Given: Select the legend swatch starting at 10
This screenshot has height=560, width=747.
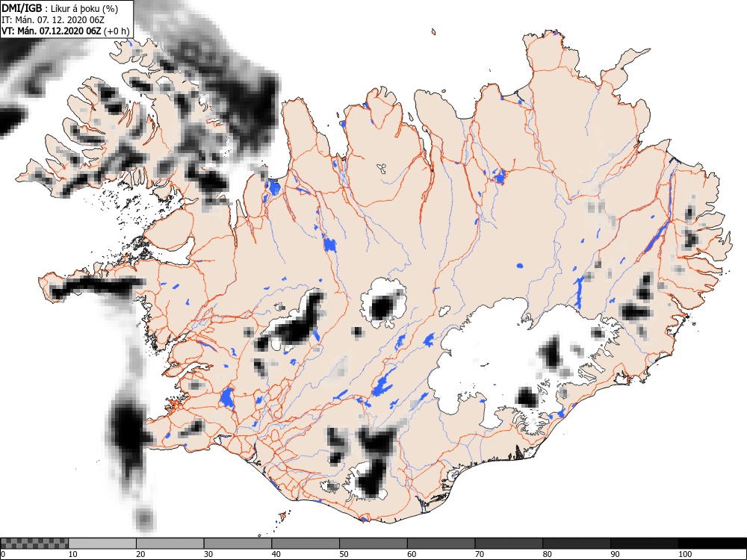Looking at the screenshot, I should 102,544.
